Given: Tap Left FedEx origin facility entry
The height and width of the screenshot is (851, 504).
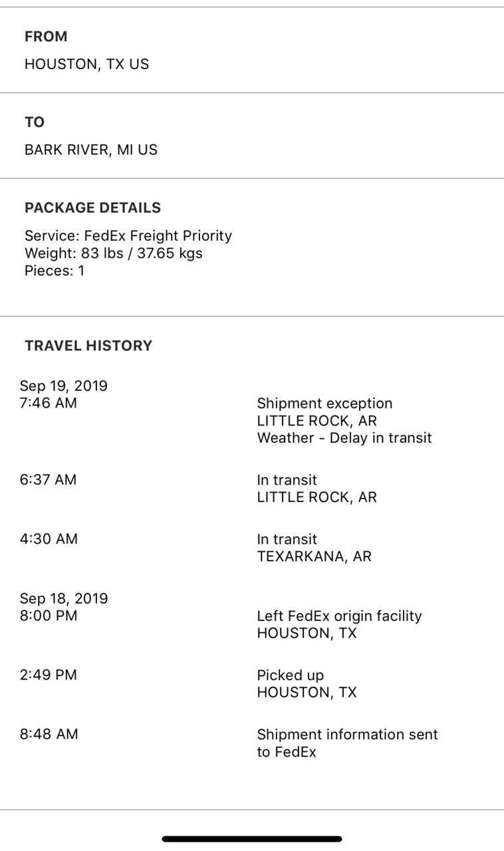Looking at the screenshot, I should tap(339, 624).
